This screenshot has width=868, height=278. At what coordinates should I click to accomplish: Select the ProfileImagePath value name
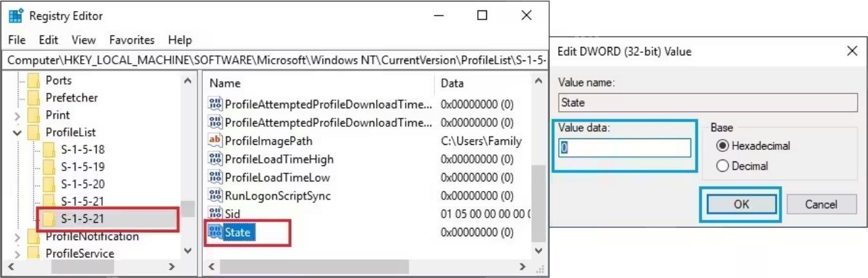point(269,141)
